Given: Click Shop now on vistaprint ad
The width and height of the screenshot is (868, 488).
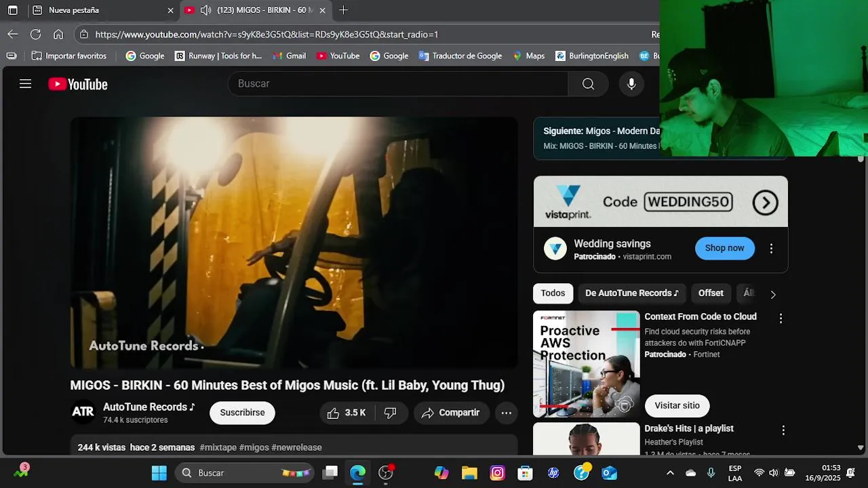Looking at the screenshot, I should coord(724,248).
